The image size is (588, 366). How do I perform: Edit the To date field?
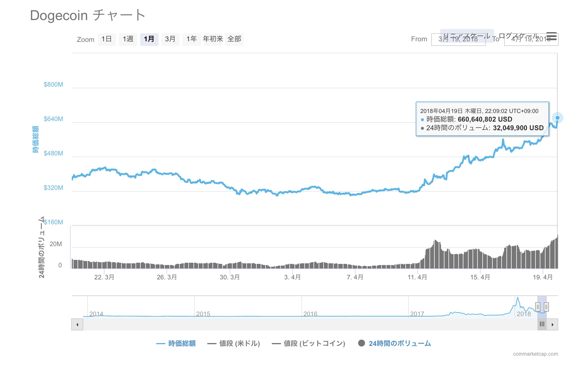coord(531,39)
